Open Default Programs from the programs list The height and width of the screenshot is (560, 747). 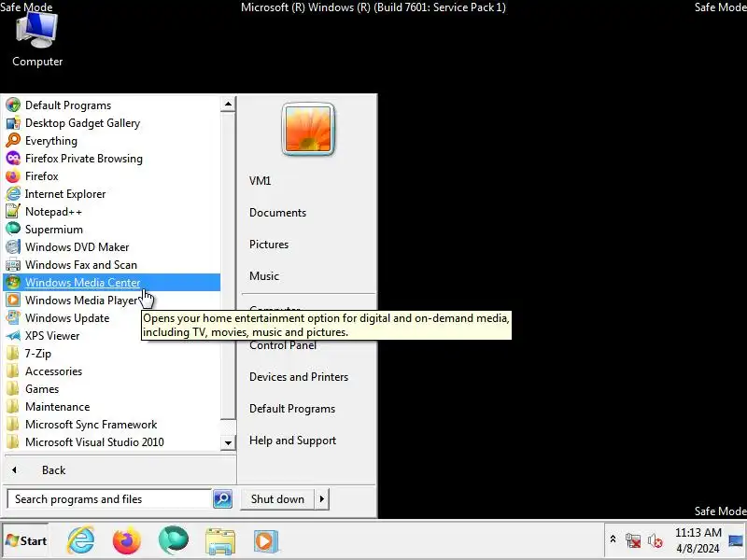[111, 105]
